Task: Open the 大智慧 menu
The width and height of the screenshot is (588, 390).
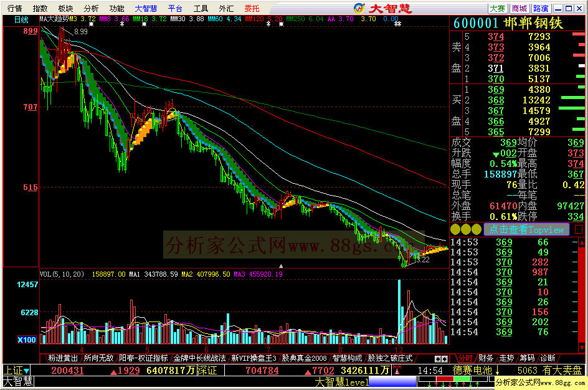Action: coord(146,8)
